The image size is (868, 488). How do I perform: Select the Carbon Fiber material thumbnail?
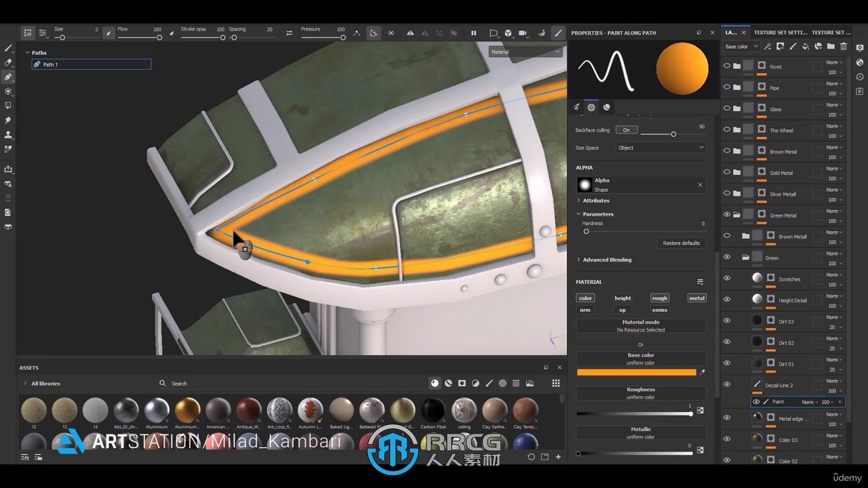pos(433,410)
